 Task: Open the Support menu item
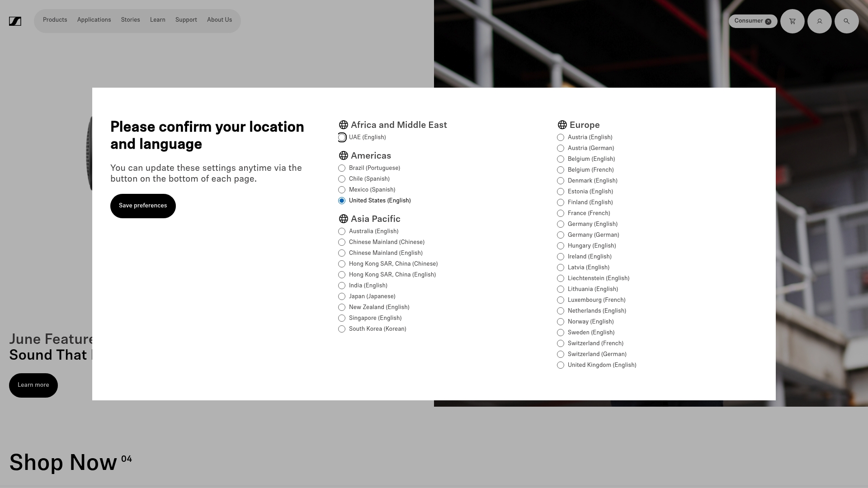(186, 20)
